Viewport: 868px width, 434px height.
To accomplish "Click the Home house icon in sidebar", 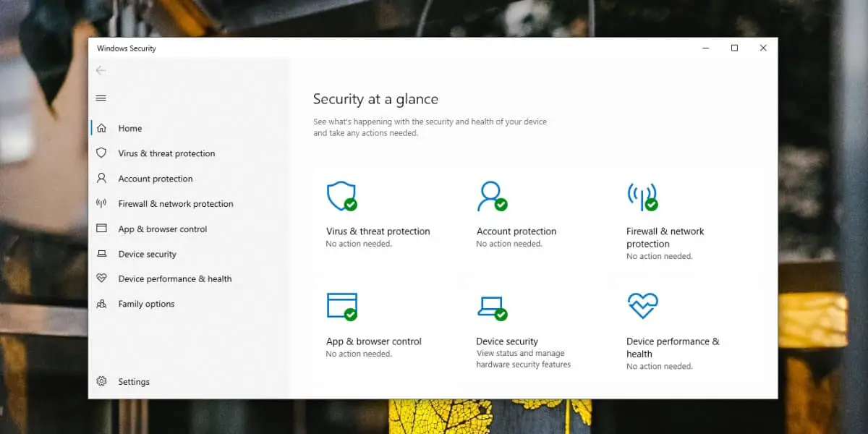I will click(101, 128).
